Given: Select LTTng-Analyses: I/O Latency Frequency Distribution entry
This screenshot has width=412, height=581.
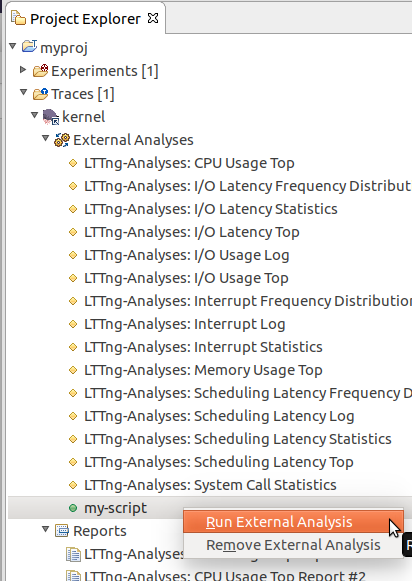Looking at the screenshot, I should 247,186.
